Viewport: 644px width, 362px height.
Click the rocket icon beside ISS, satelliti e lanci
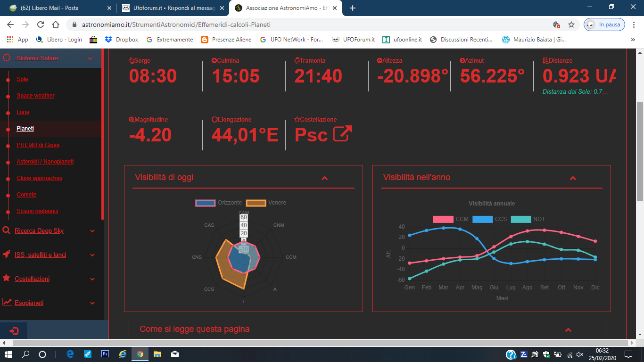pos(7,255)
